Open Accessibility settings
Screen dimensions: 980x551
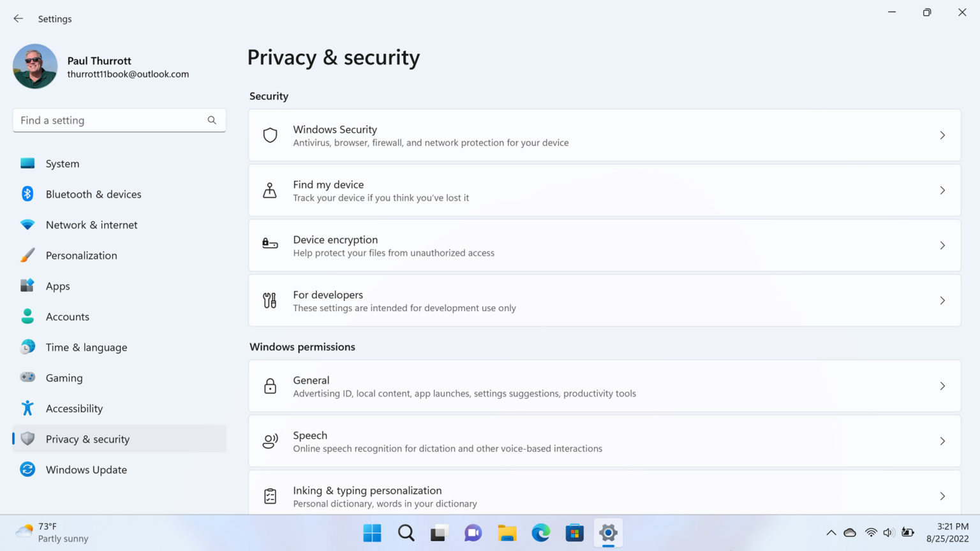click(x=74, y=408)
